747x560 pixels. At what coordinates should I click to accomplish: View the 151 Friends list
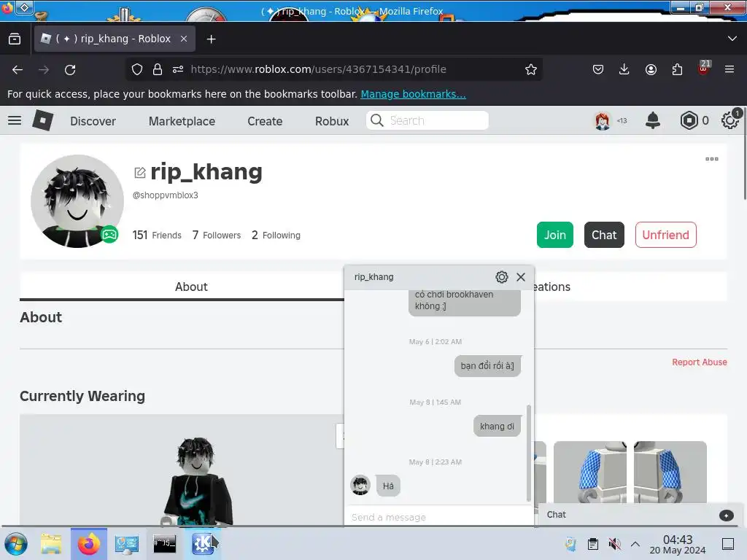[157, 236]
